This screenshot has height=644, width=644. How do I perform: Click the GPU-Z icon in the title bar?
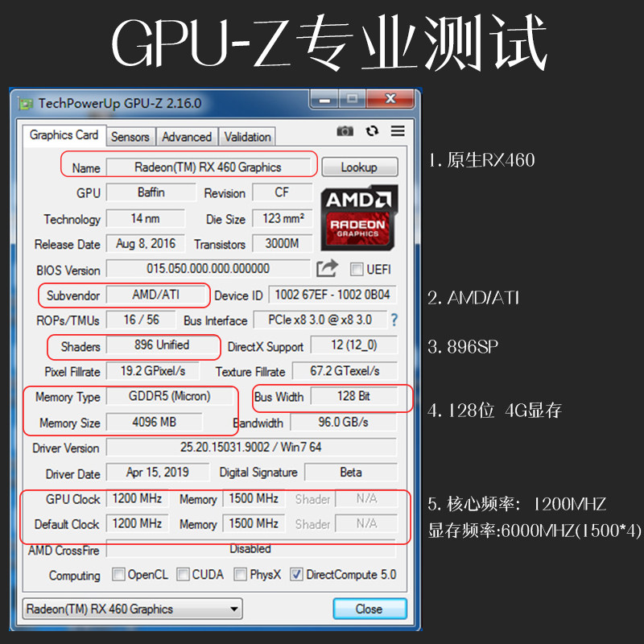point(25,104)
